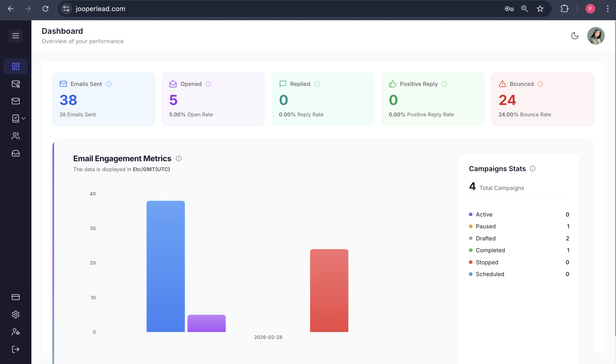Click the Campaigns Stats info icon

(x=533, y=168)
